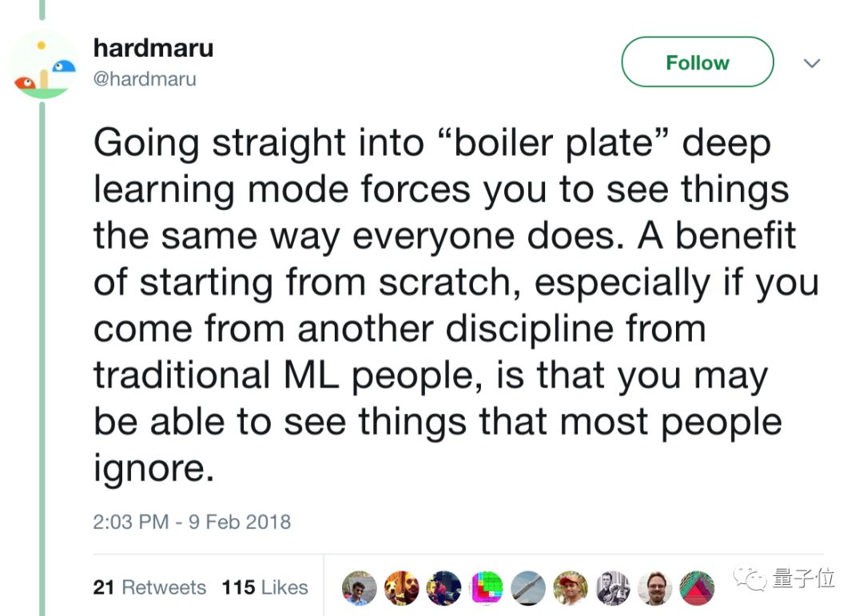Open the liker avatar showing a rocket
Viewport: 863px width, 616px height.
(528, 588)
